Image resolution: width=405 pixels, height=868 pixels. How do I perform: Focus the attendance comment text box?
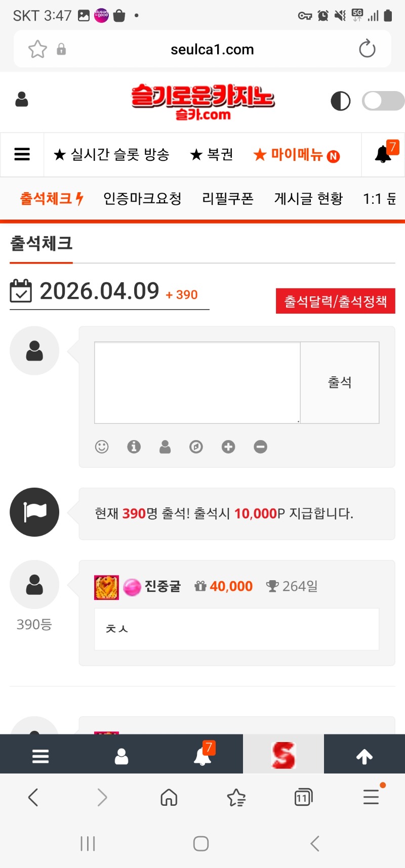197,382
